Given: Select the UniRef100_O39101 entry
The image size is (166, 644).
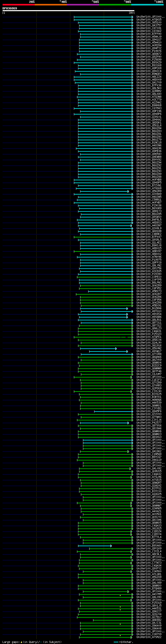Looking at the screenshot, I should coord(149,117).
